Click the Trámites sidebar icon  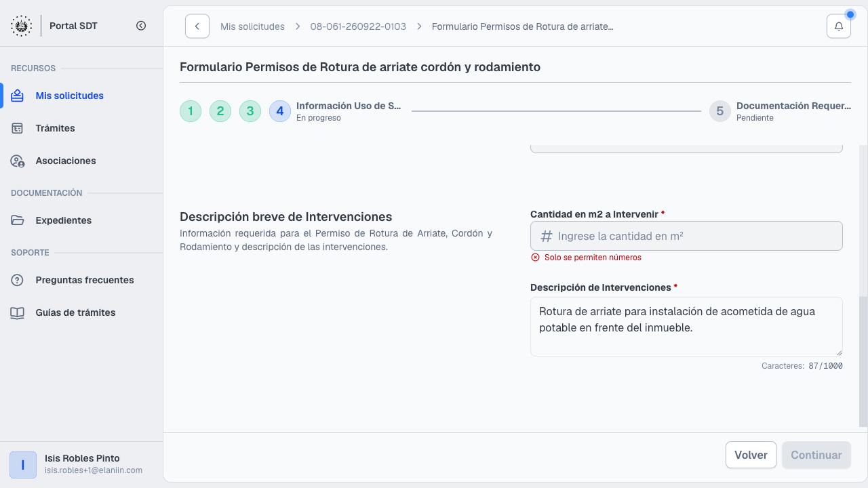click(18, 128)
